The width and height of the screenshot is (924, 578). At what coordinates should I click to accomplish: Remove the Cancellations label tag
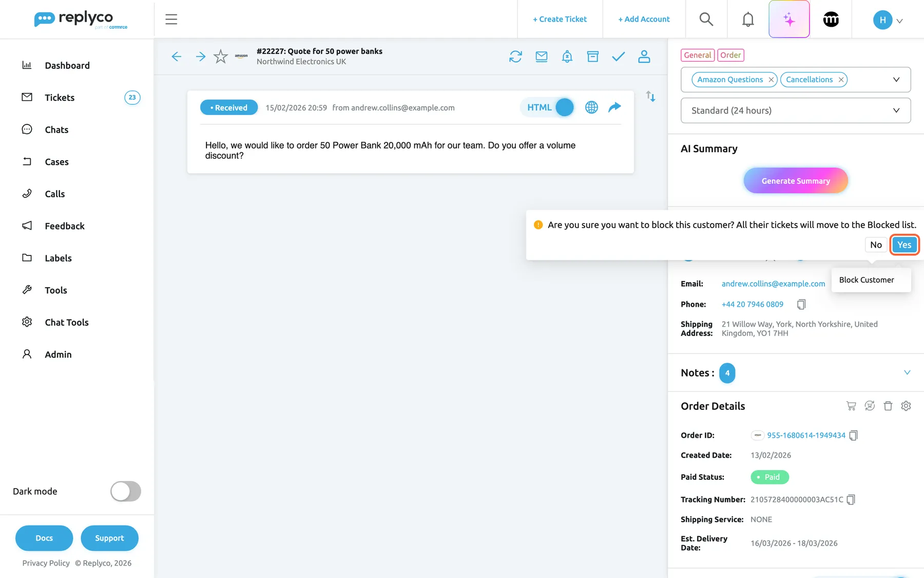click(841, 80)
